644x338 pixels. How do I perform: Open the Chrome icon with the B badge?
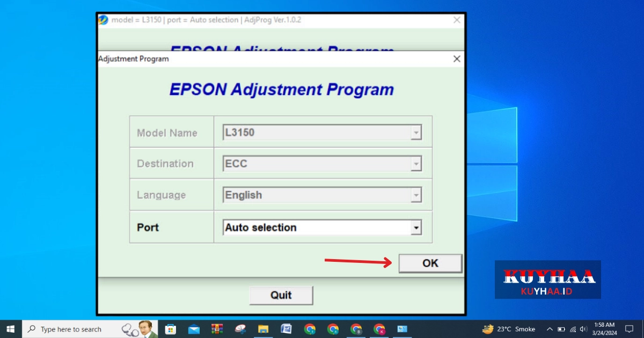pos(356,329)
